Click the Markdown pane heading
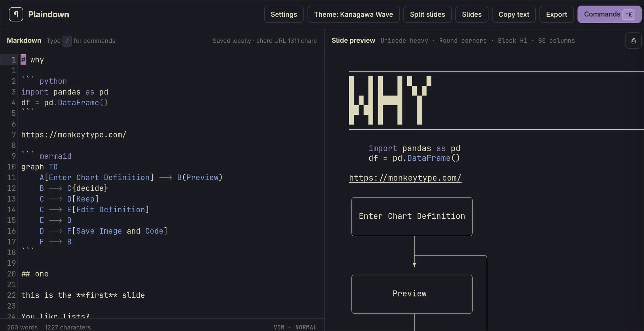The height and width of the screenshot is (331, 644). coord(24,41)
